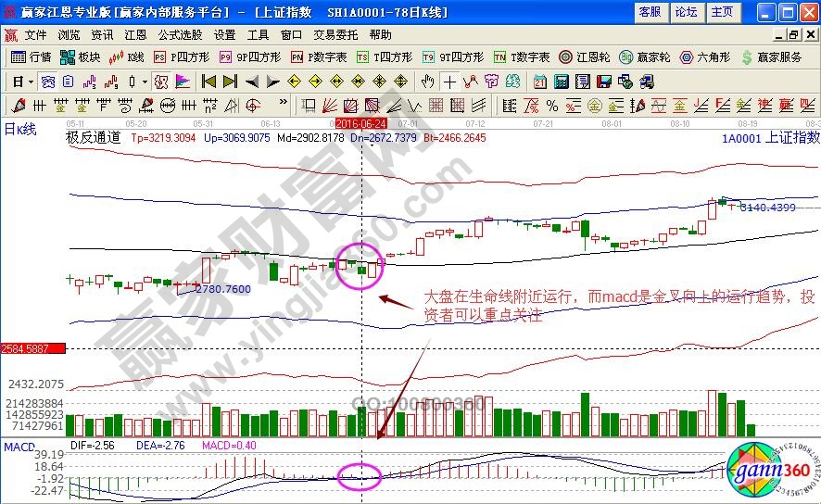Click the 日K线 period label
The image size is (821, 504).
(20, 129)
